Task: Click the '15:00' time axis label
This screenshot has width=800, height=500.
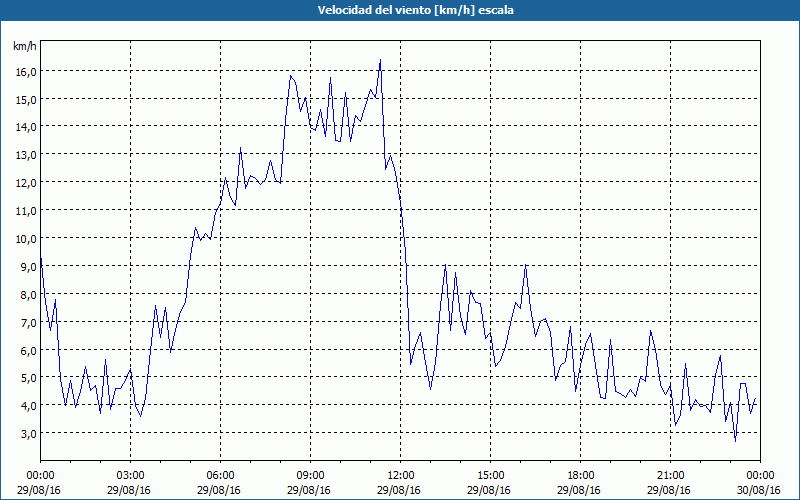Action: [491, 476]
